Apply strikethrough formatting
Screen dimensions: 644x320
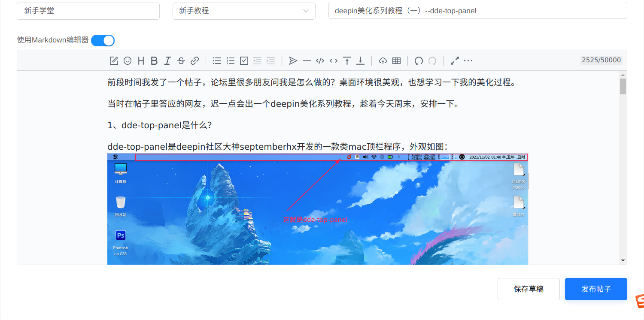pyautogui.click(x=181, y=61)
